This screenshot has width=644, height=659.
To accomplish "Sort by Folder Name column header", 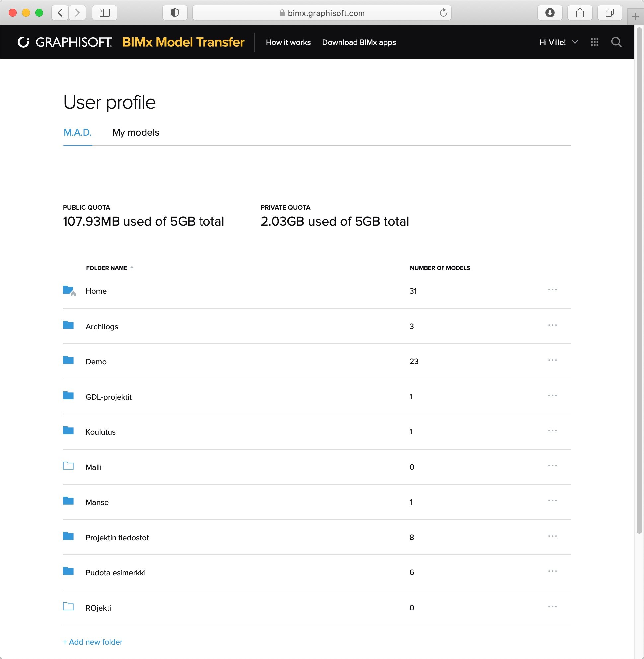I will [110, 268].
